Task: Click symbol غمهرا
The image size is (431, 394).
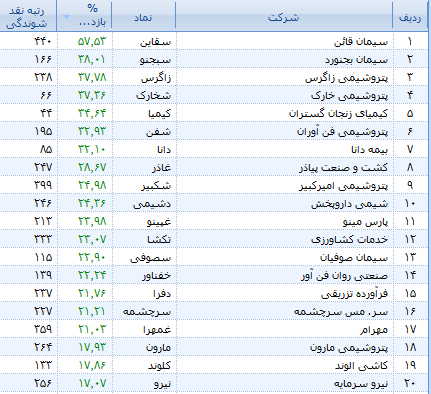Action: coord(157,330)
